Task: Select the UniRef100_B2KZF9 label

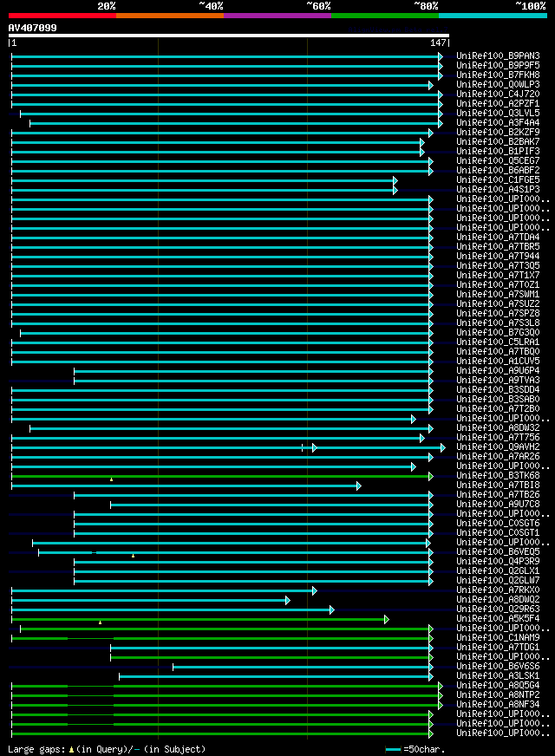Action: [x=498, y=132]
